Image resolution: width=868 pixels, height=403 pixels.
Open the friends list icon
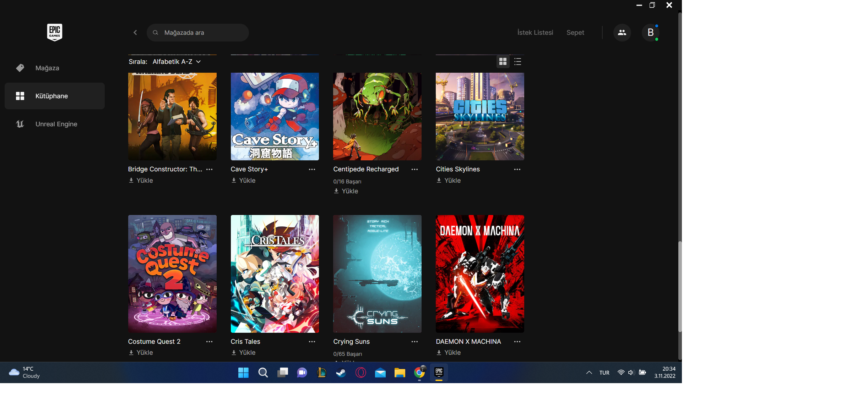click(622, 33)
